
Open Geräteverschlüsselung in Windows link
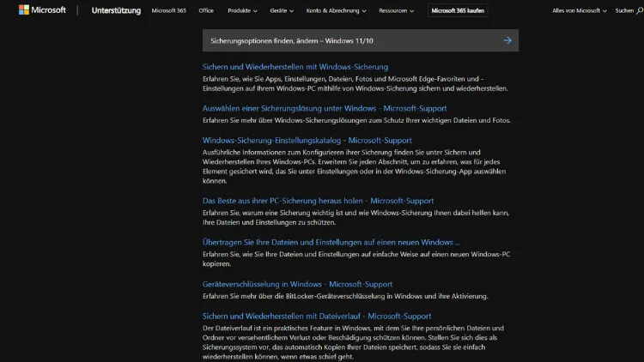(297, 284)
